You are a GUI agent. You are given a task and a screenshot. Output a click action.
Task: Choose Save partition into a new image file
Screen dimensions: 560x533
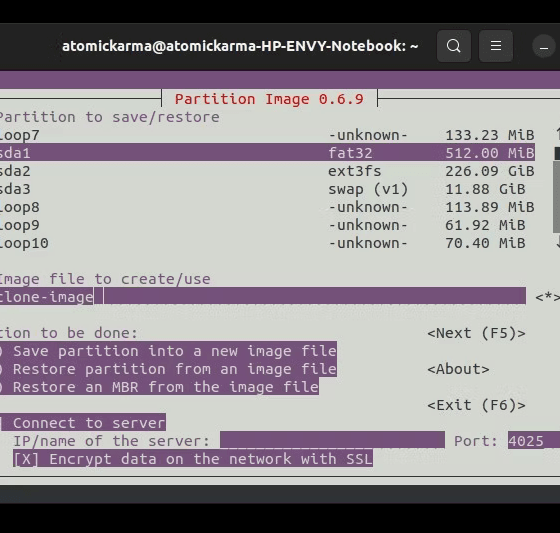tap(168, 351)
